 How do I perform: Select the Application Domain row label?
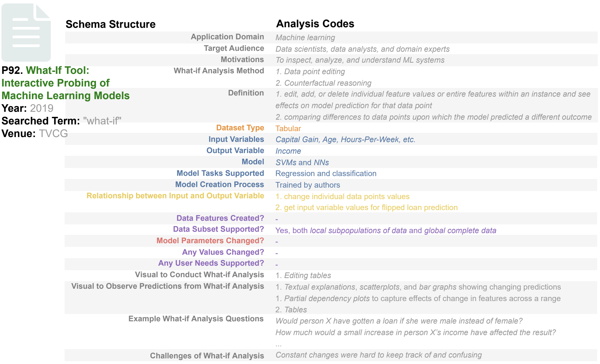[x=227, y=37]
